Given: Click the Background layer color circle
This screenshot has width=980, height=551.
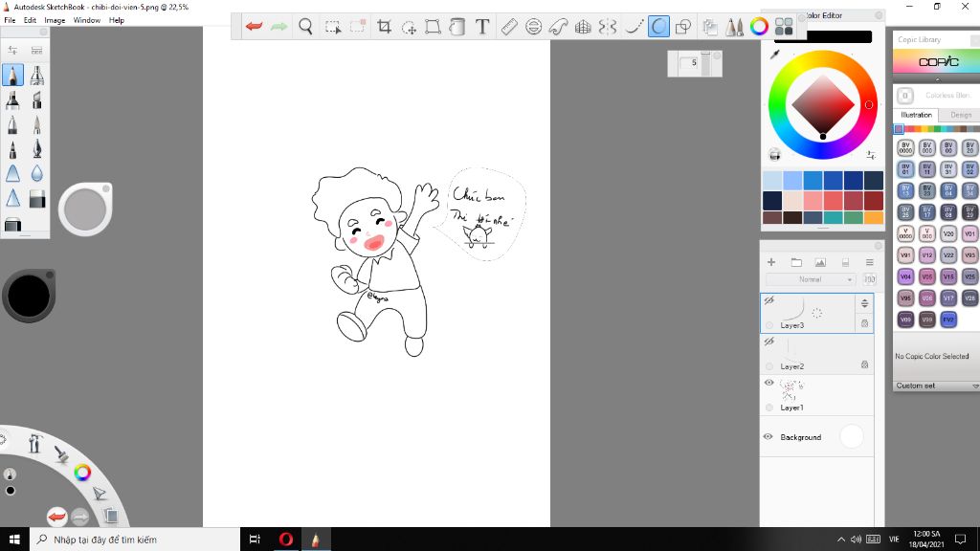Looking at the screenshot, I should tap(851, 436).
